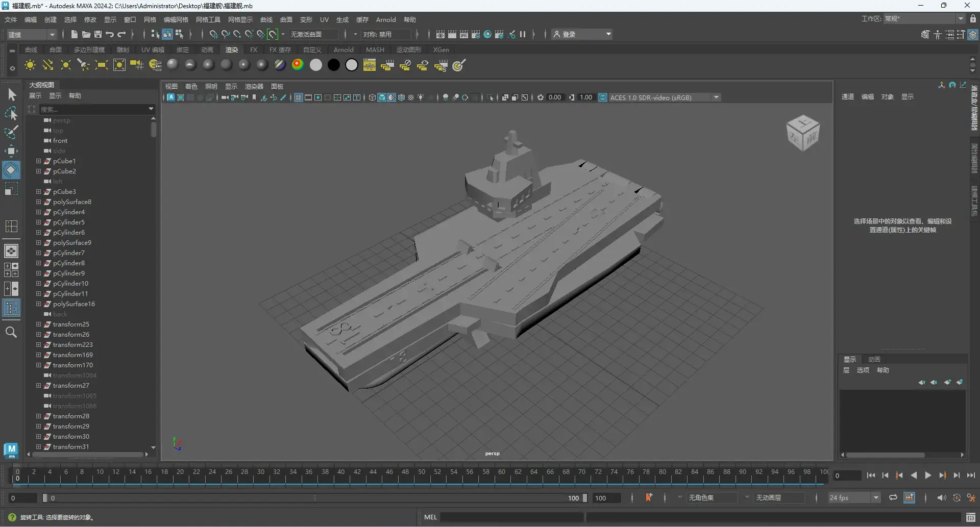Viewport: 980px width, 527px height.
Task: Activate the Lasso select tool
Action: pos(12,113)
